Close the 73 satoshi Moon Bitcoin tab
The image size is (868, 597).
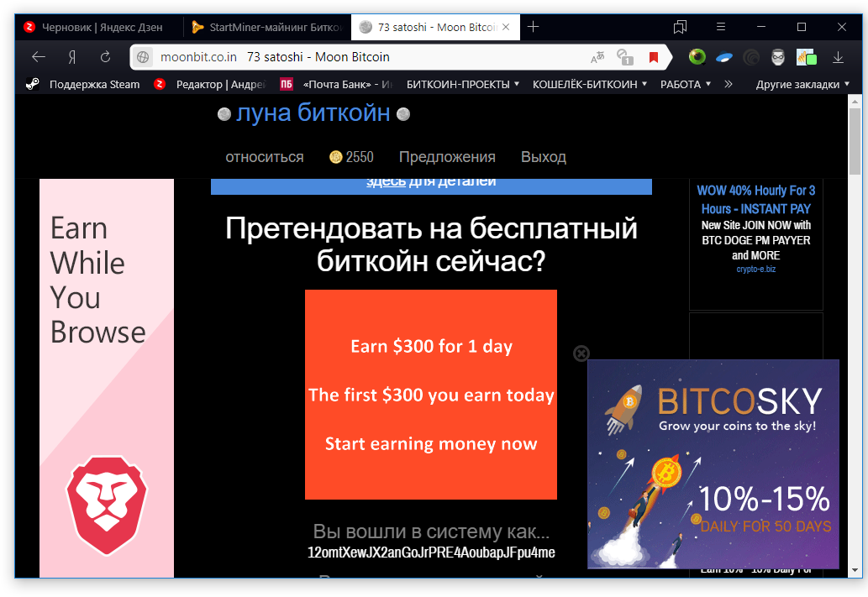(x=506, y=27)
